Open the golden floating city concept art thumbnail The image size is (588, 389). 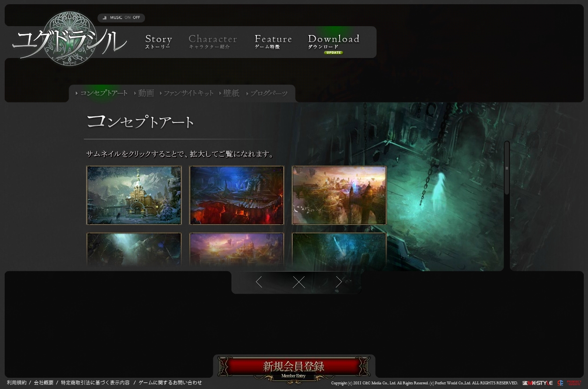pos(339,195)
